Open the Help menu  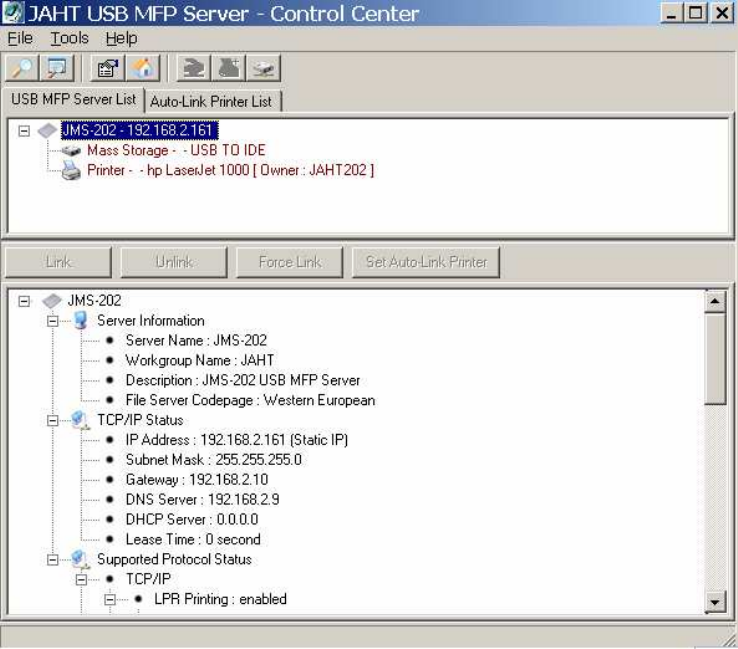point(121,39)
